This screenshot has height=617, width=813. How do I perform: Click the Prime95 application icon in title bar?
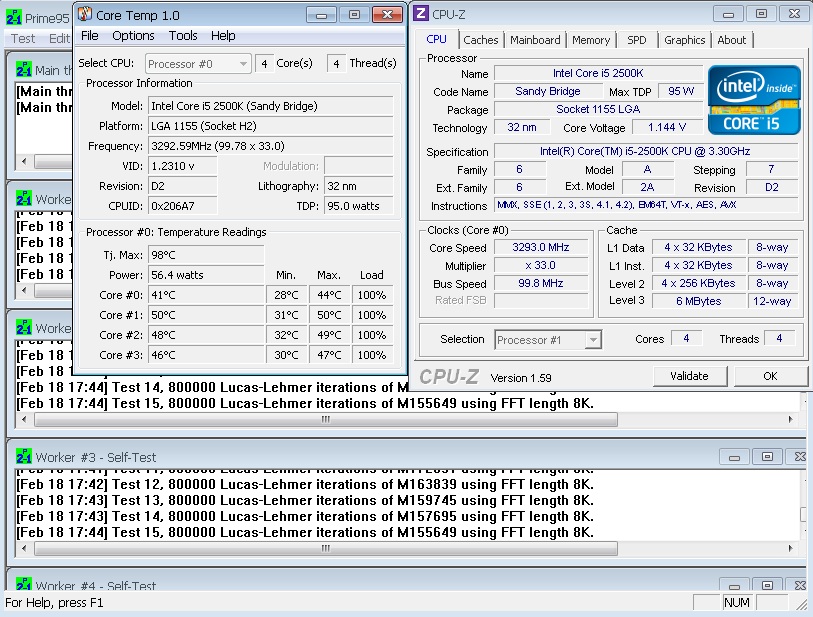14,18
